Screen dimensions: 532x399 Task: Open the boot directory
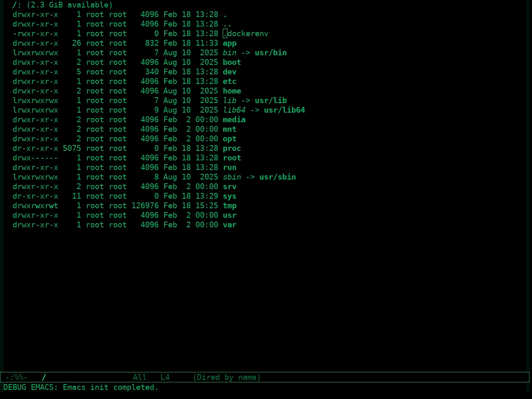click(232, 62)
